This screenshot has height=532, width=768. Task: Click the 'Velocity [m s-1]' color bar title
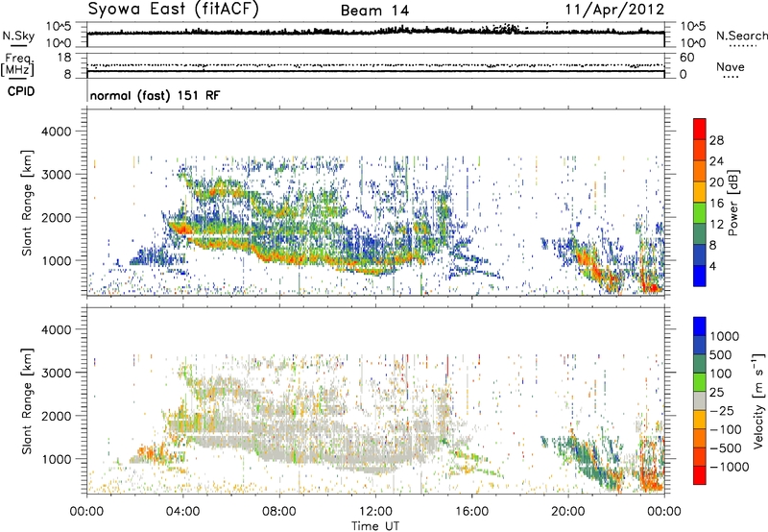[x=758, y=400]
